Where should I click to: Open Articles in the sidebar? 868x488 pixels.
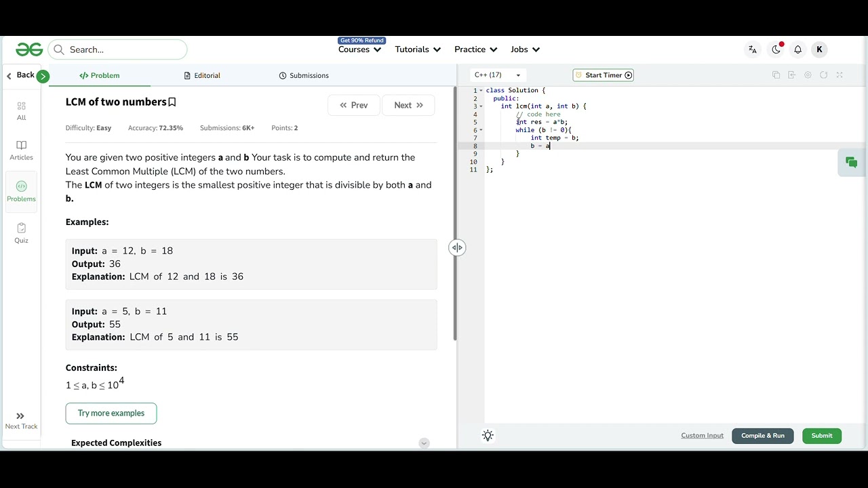[x=21, y=150]
